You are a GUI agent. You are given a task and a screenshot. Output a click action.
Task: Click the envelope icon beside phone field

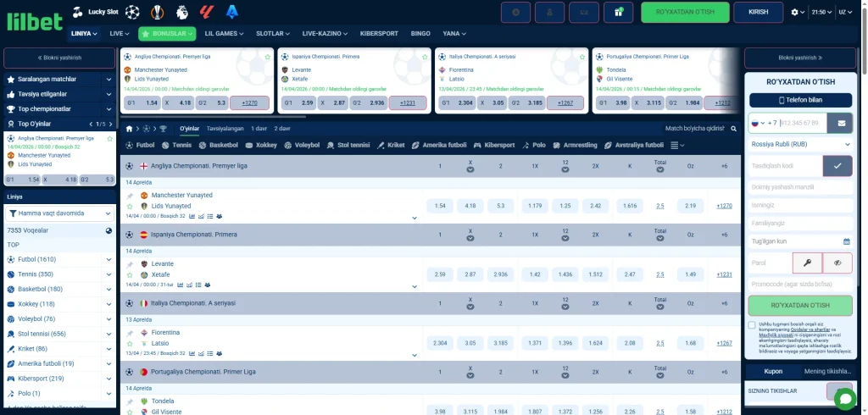coord(841,123)
